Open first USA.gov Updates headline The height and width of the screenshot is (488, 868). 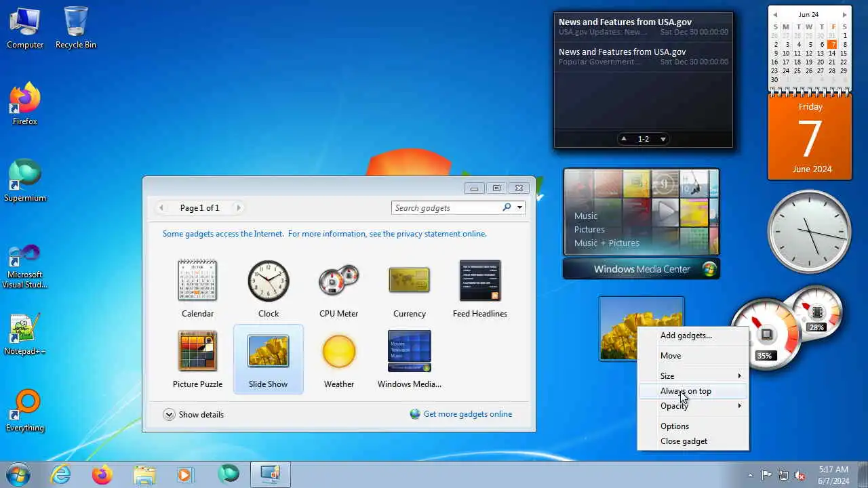(644, 27)
